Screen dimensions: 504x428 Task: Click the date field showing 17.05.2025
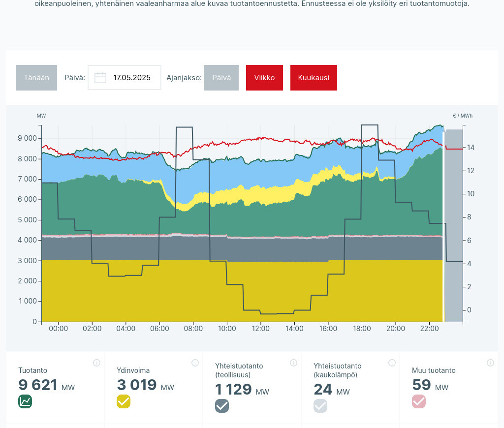point(131,78)
